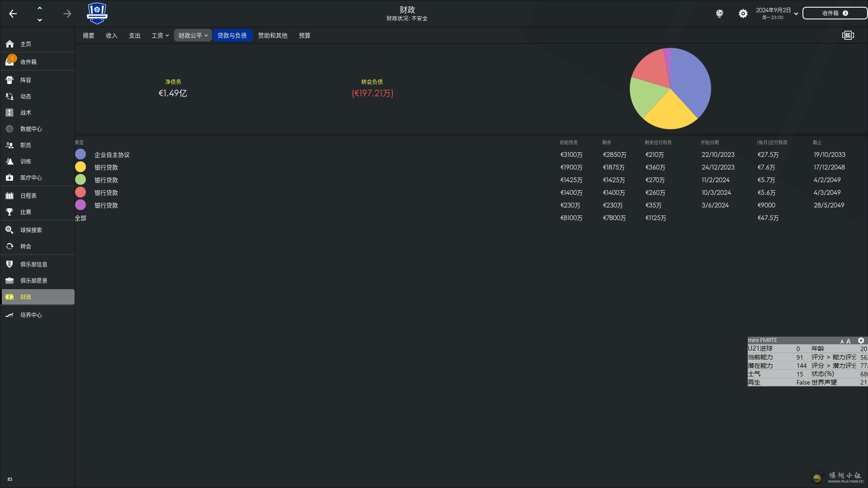Click 潜在能力 row in mini FMRTE
Screen dimensions: 868x488
[807, 366]
